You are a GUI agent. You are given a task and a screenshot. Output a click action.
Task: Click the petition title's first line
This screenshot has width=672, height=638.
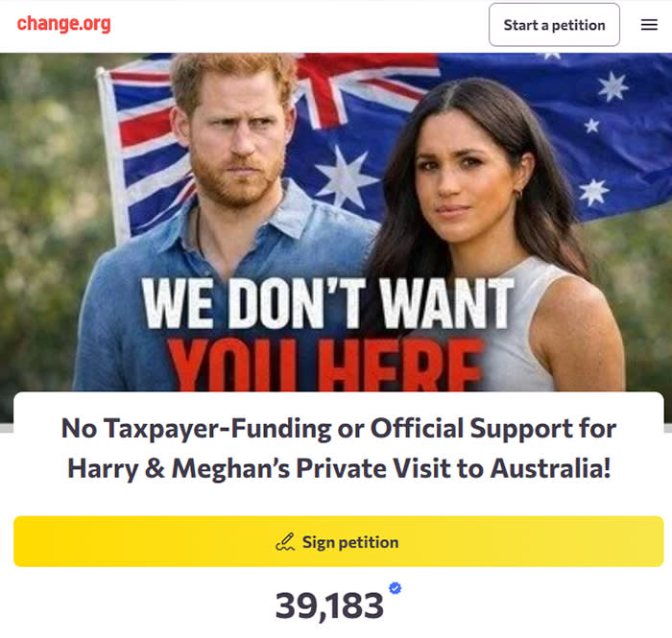click(338, 428)
